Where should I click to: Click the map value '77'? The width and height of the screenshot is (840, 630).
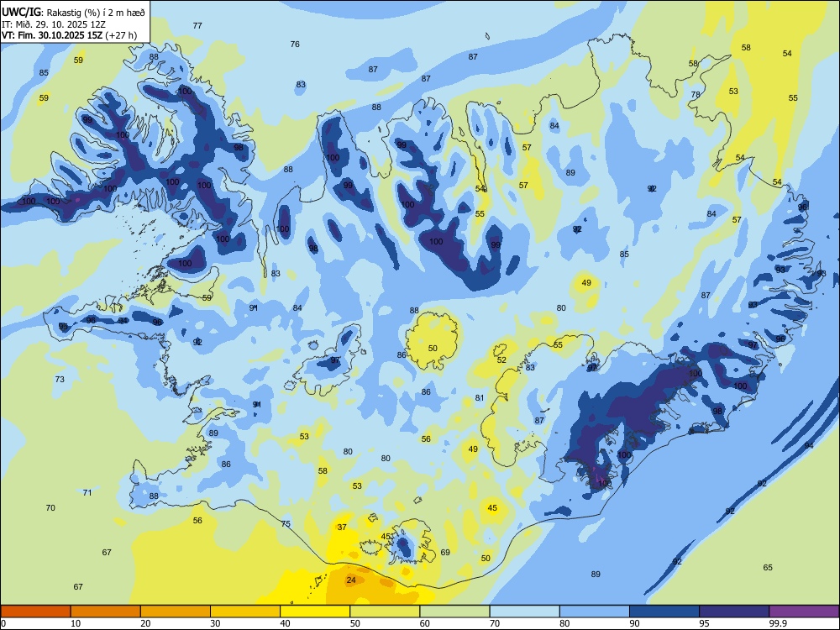coord(197,25)
